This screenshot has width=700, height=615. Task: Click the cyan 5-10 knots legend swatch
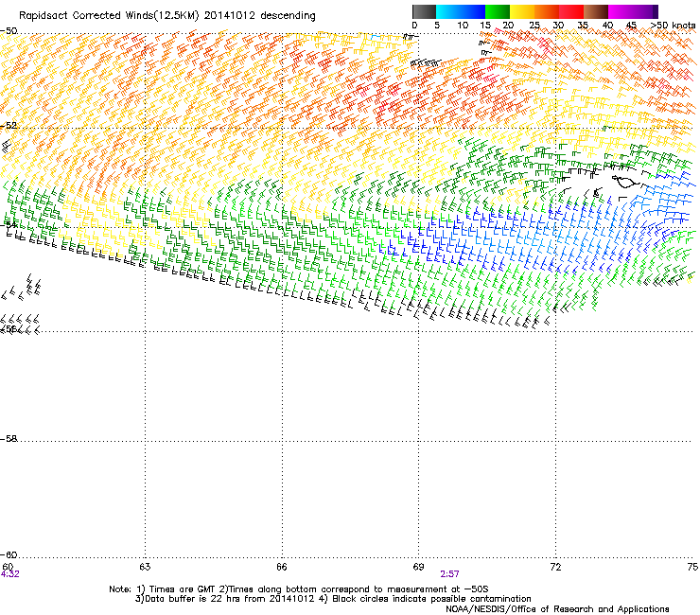point(447,11)
